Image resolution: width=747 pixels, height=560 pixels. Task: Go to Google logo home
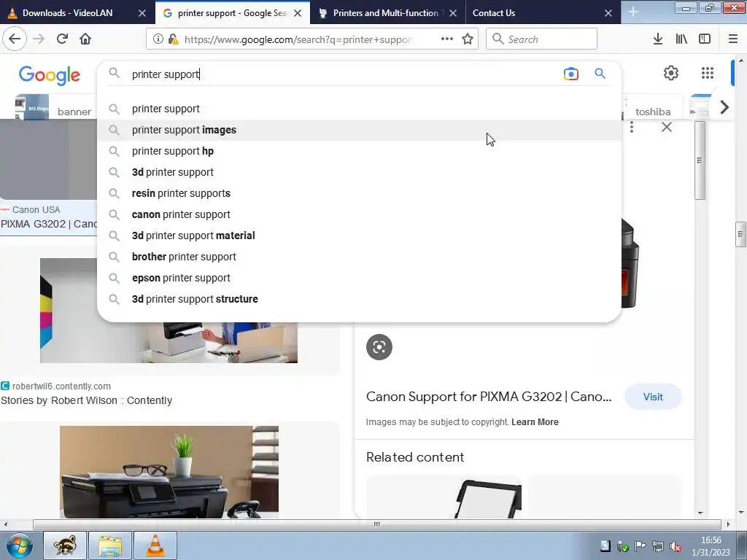[x=50, y=75]
